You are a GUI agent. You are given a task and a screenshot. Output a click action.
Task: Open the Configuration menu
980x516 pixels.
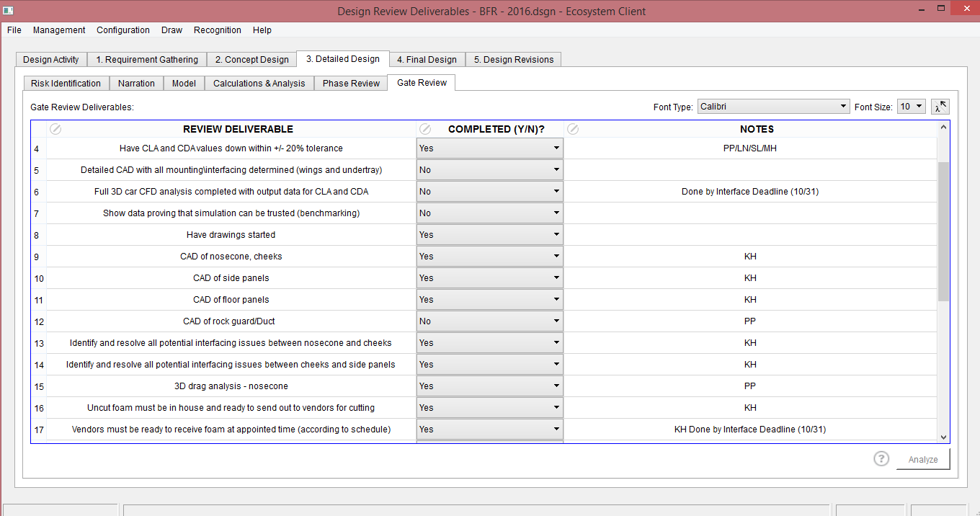tap(123, 30)
